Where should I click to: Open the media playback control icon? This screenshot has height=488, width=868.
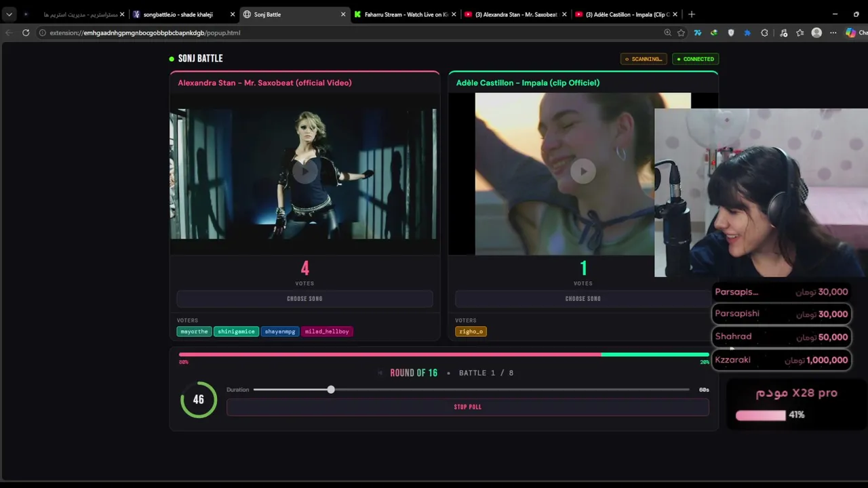coord(784,33)
